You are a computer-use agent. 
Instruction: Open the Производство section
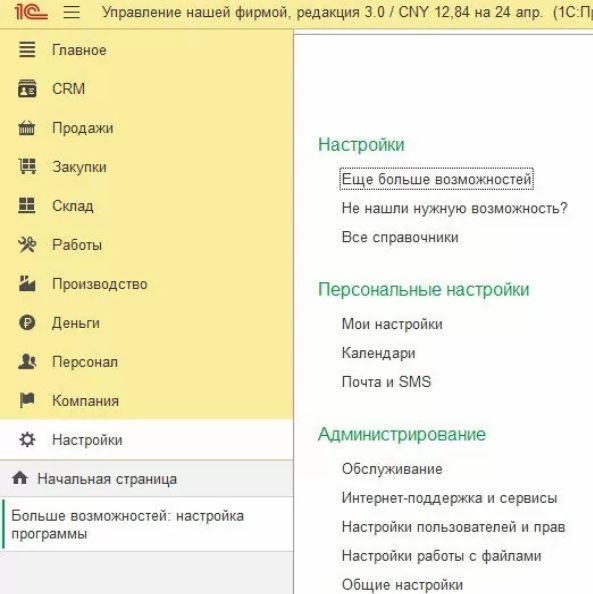pyautogui.click(x=100, y=284)
